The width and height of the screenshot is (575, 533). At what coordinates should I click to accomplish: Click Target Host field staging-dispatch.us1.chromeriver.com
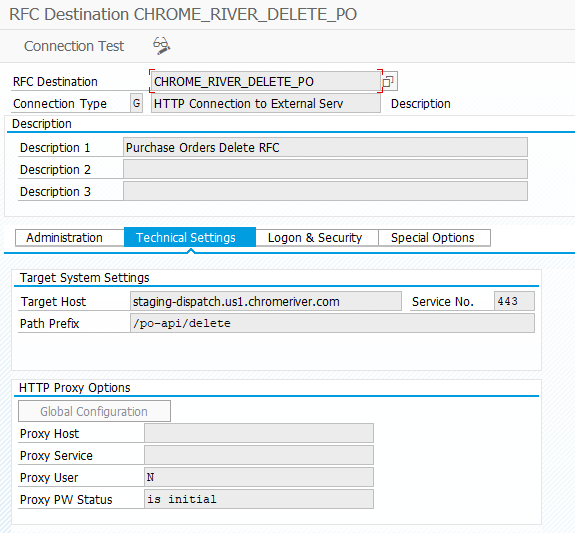(266, 302)
